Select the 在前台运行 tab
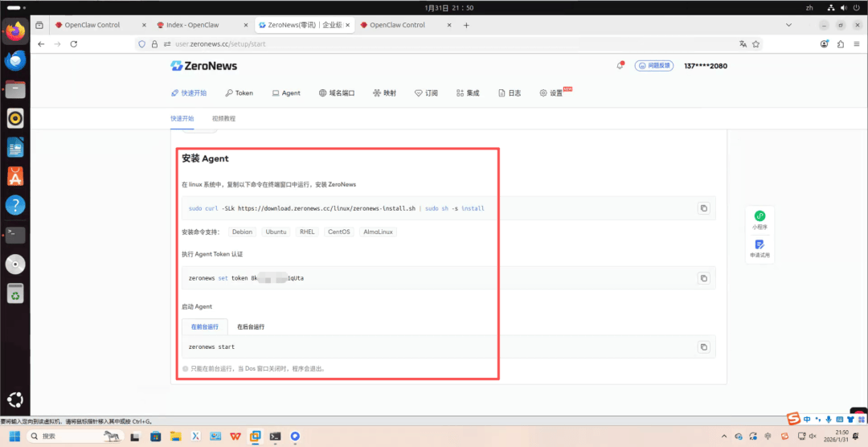 [x=205, y=326]
